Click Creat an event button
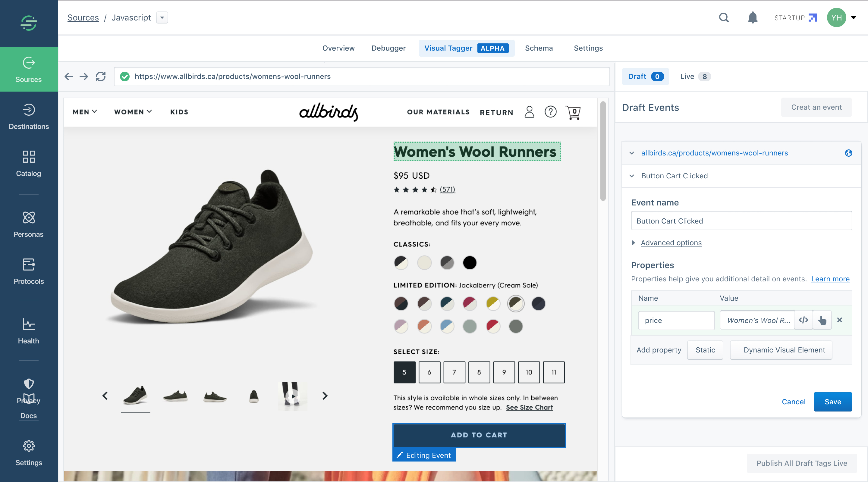Image resolution: width=868 pixels, height=482 pixels. 816,107
